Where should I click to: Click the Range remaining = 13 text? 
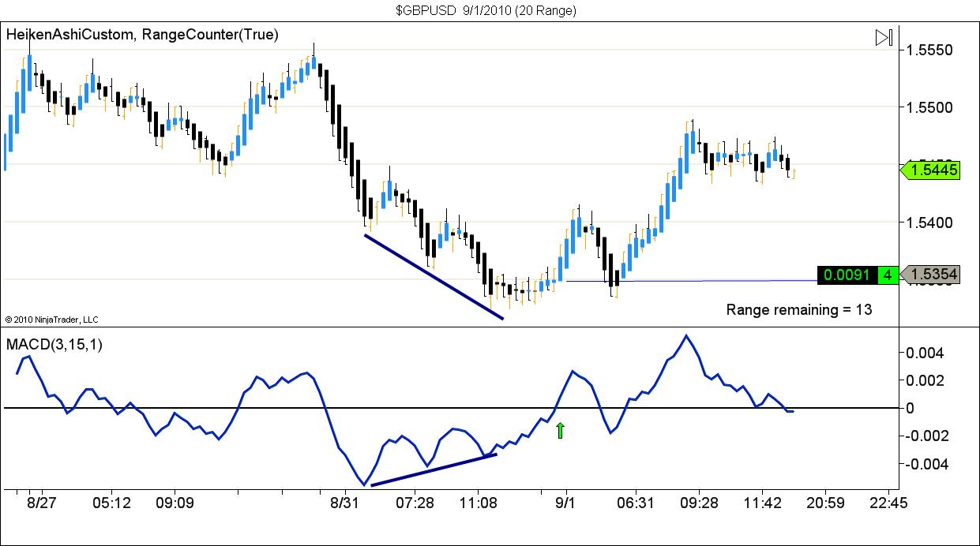point(798,310)
